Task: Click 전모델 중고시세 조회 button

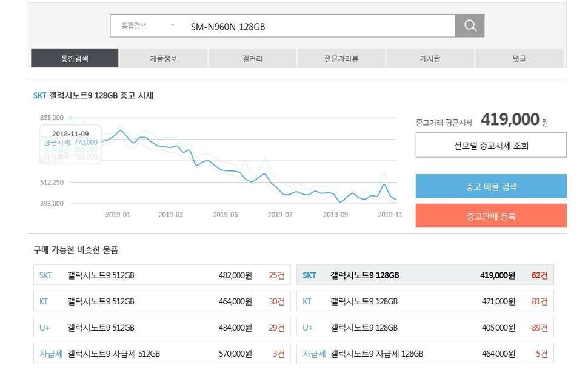Action: 491,145
